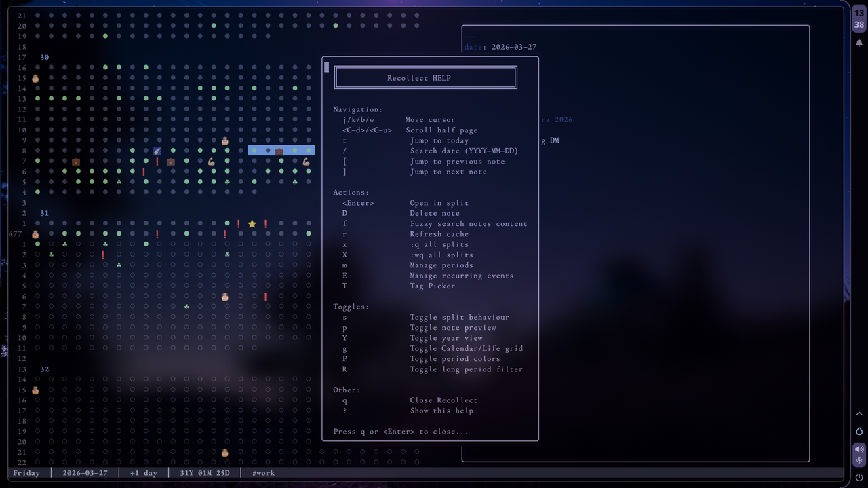This screenshot has width=868, height=488.
Task: Click the 'Open in split' help entry
Action: (x=439, y=203)
